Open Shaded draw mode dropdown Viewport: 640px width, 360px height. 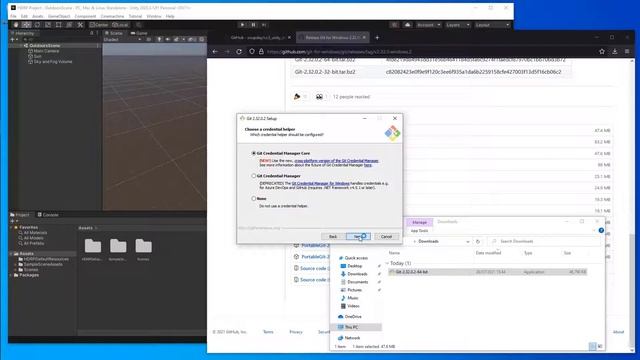tap(122, 40)
